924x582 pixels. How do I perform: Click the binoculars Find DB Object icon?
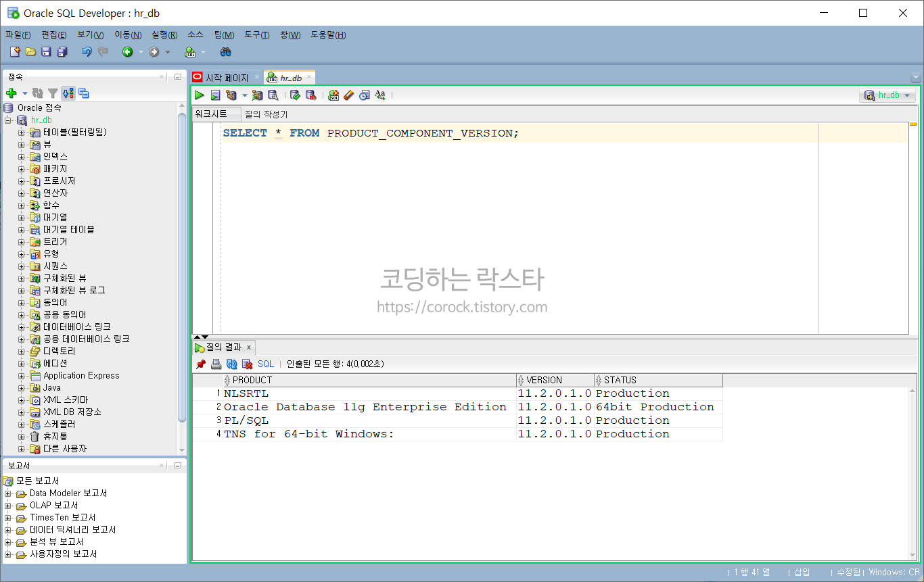[x=226, y=52]
